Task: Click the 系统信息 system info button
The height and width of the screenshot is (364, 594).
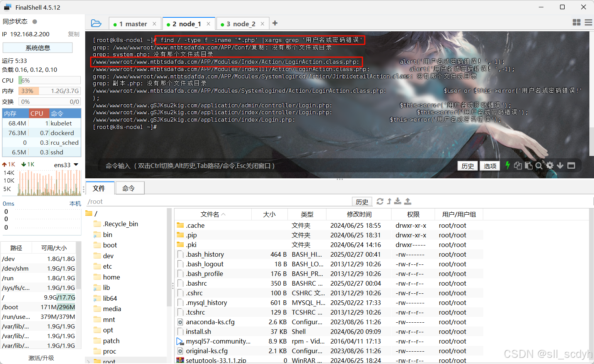Action: pos(37,48)
